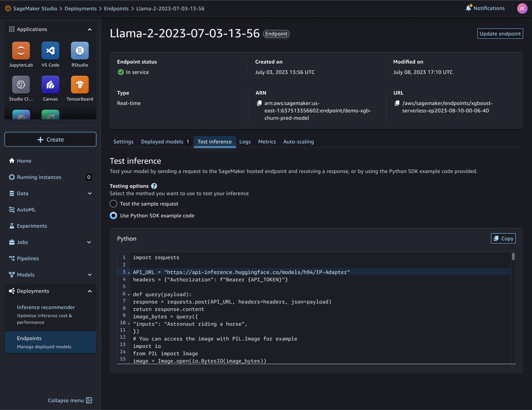
Task: Open the JC user avatar menu
Action: tap(522, 8)
